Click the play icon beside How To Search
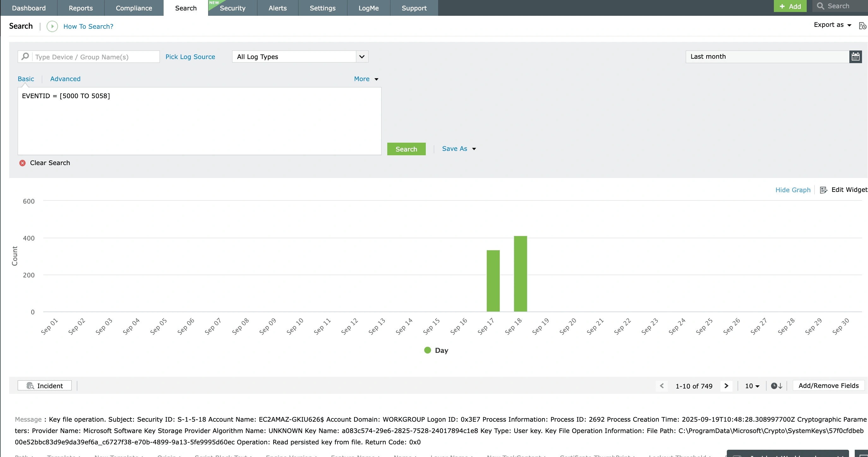This screenshot has height=457, width=868. point(52,27)
